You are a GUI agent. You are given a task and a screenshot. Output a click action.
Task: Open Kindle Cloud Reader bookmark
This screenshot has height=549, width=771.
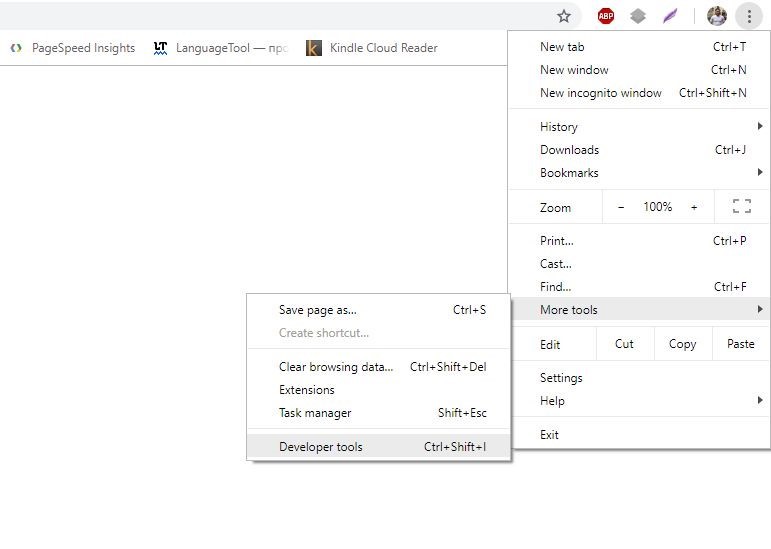pos(372,48)
